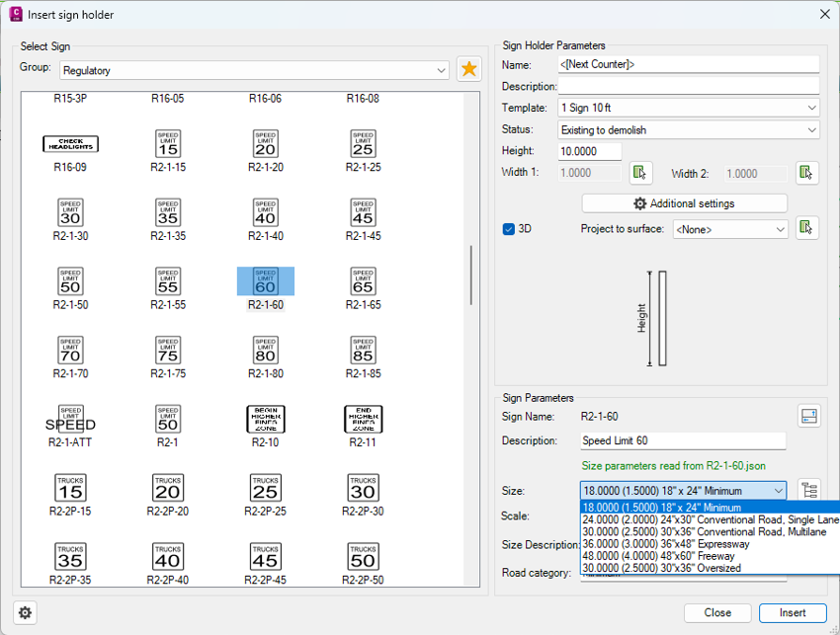This screenshot has width=840, height=635.
Task: Click the sign list vertical scrollbar
Action: point(470,277)
